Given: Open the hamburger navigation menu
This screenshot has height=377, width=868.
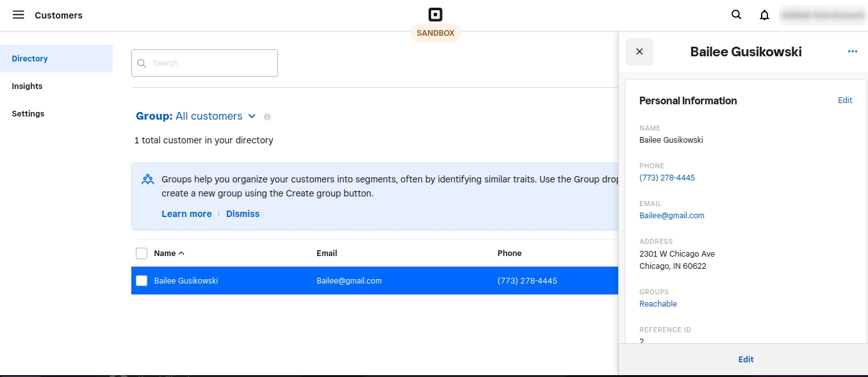Looking at the screenshot, I should point(19,15).
